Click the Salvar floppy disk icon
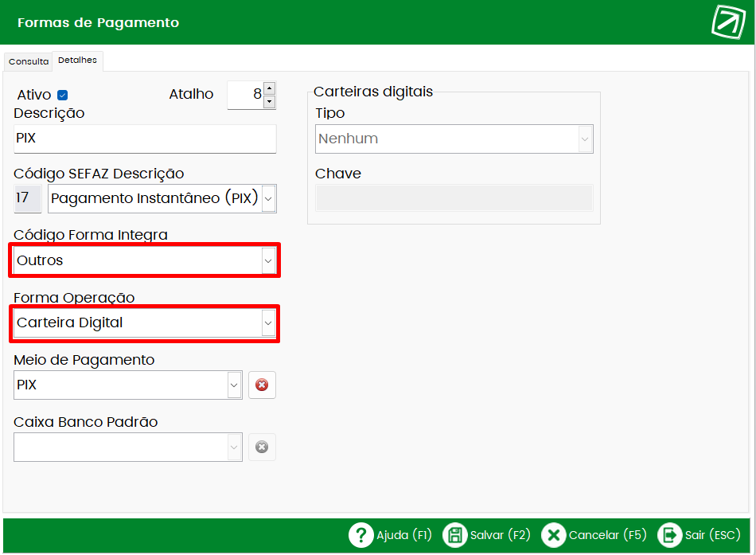The width and height of the screenshot is (756, 555). click(x=454, y=535)
